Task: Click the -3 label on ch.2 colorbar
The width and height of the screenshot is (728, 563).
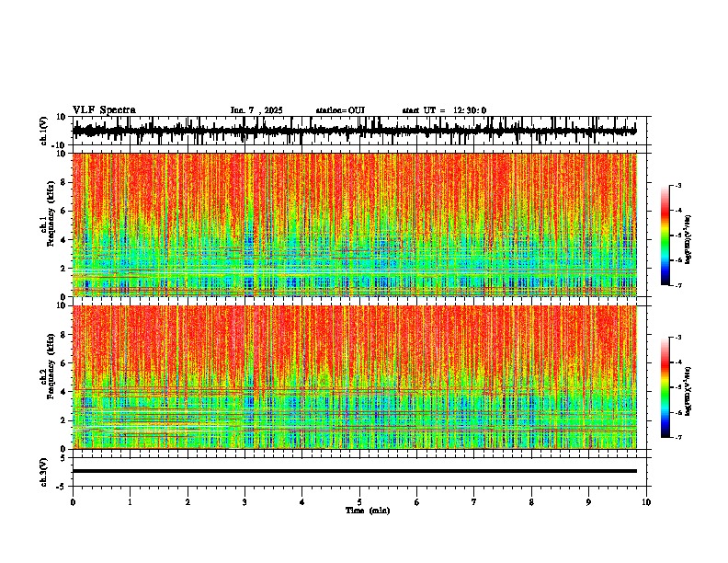Action: coord(677,338)
